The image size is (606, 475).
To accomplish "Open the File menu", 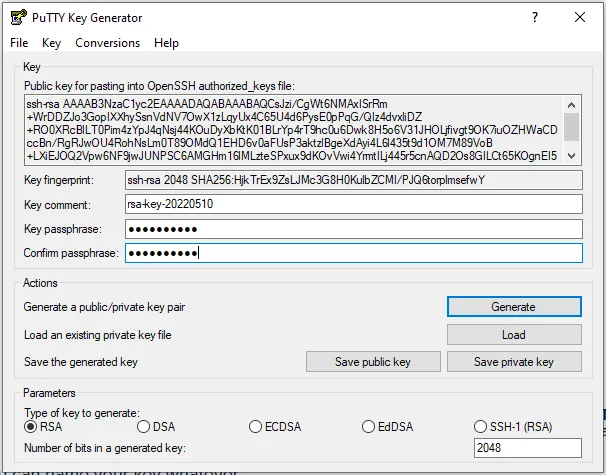I will point(19,43).
